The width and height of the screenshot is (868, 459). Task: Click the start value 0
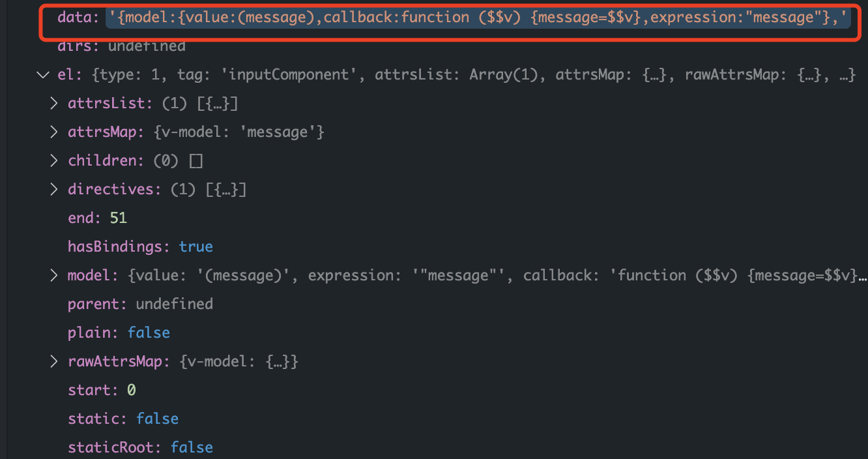pos(131,391)
